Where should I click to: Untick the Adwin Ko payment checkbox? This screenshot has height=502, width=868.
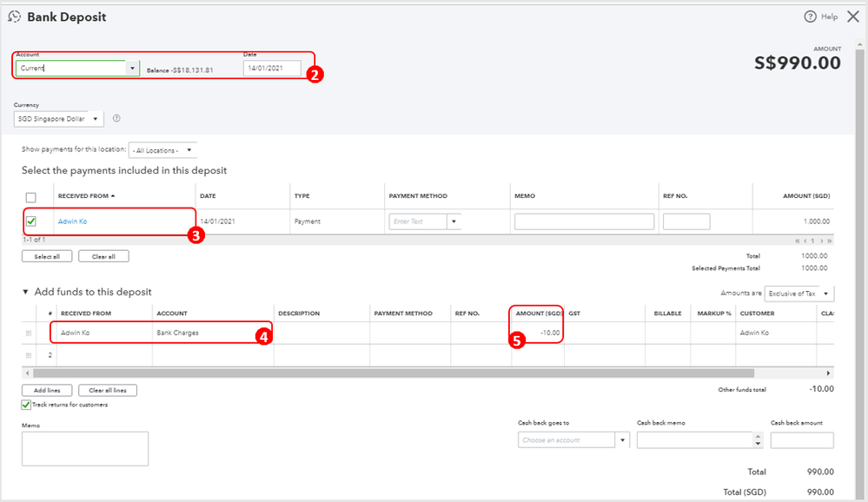[31, 221]
